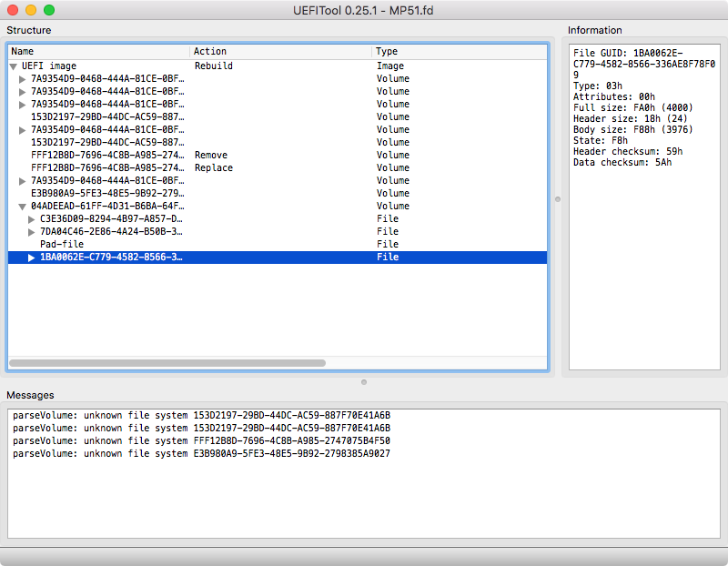Image resolution: width=728 pixels, height=566 pixels.
Task: Click the Replace action cell
Action: coord(214,167)
